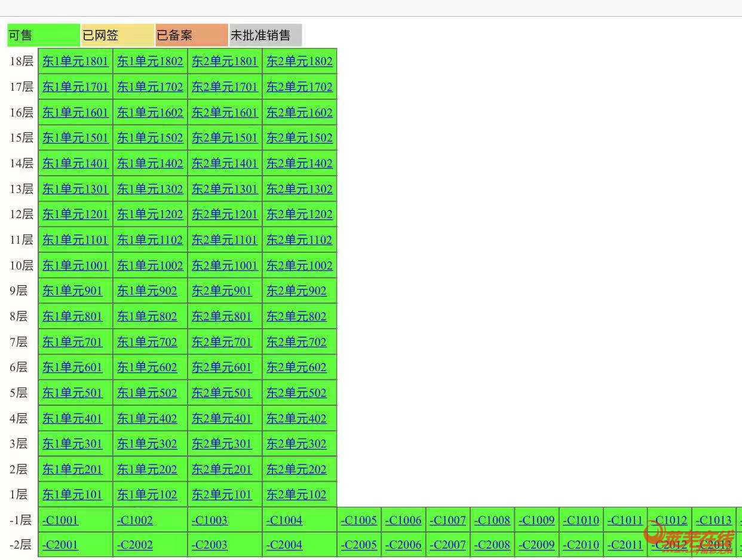Screen dimensions: 742x560
Task: Click the 18层 floor row label
Action: (22, 62)
